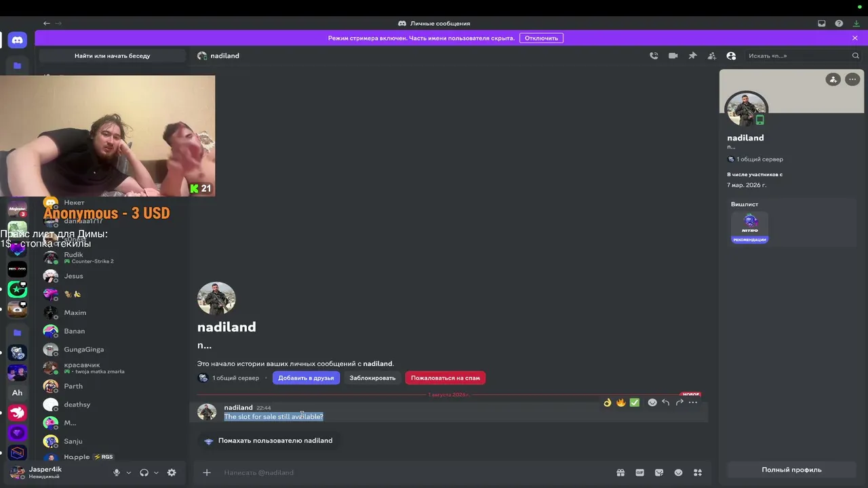Open more options on nadiland's message
Viewport: 868px width, 488px height.
[x=693, y=403]
